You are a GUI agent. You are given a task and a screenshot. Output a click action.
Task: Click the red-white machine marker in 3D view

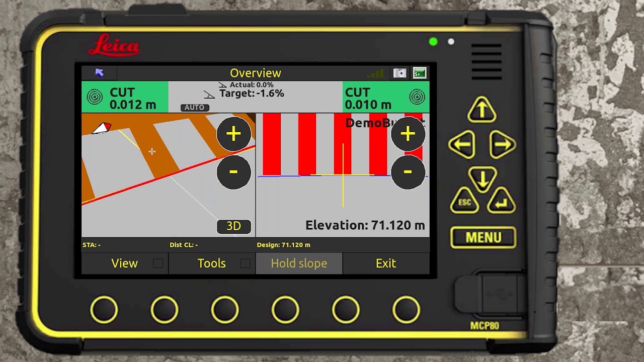click(102, 128)
